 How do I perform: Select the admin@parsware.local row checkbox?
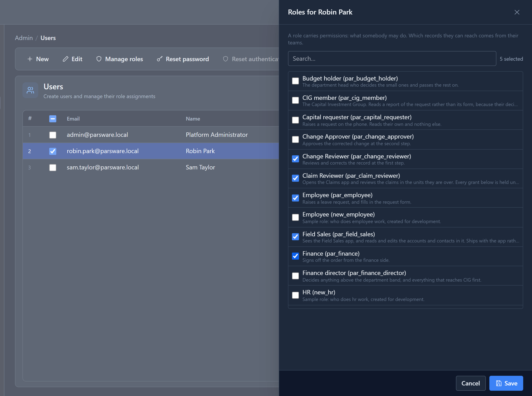click(53, 135)
